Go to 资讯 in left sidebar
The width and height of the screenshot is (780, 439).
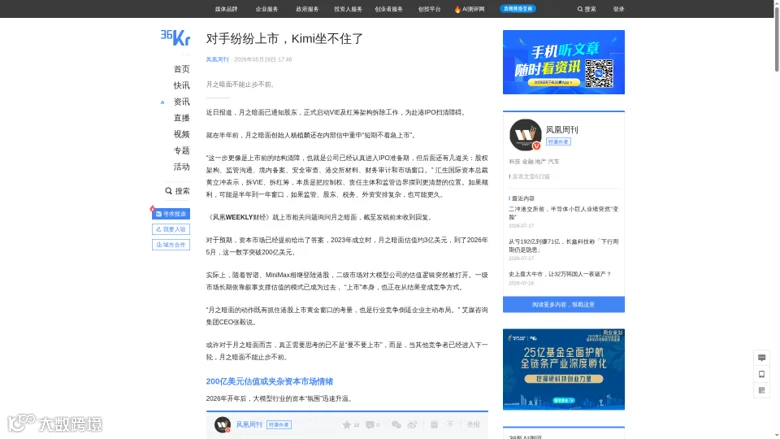click(x=182, y=102)
